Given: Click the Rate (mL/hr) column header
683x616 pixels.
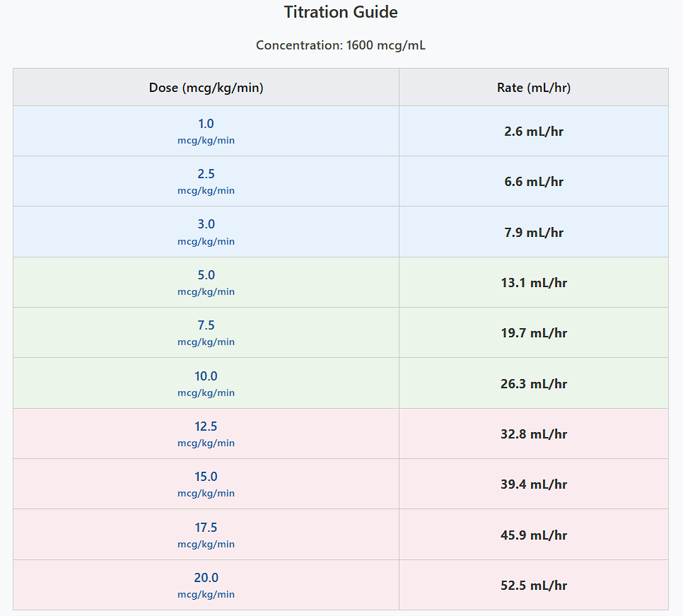Looking at the screenshot, I should point(534,87).
